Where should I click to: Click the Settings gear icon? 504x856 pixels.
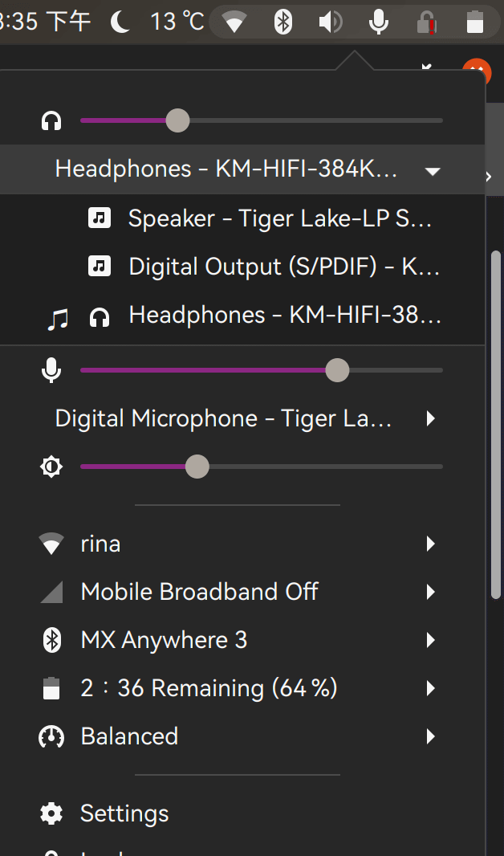(51, 813)
